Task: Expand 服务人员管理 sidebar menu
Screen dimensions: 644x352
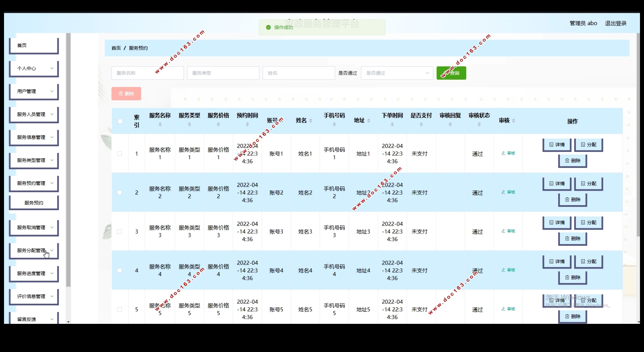Action: coord(34,114)
